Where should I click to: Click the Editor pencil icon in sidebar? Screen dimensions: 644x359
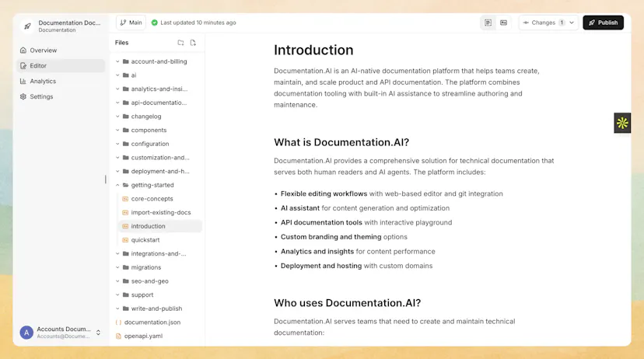[x=23, y=65]
